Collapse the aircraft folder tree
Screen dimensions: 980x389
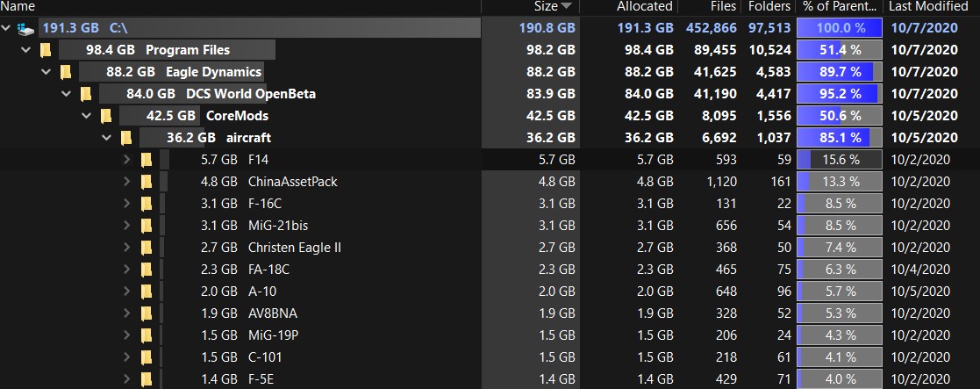pyautogui.click(x=106, y=138)
